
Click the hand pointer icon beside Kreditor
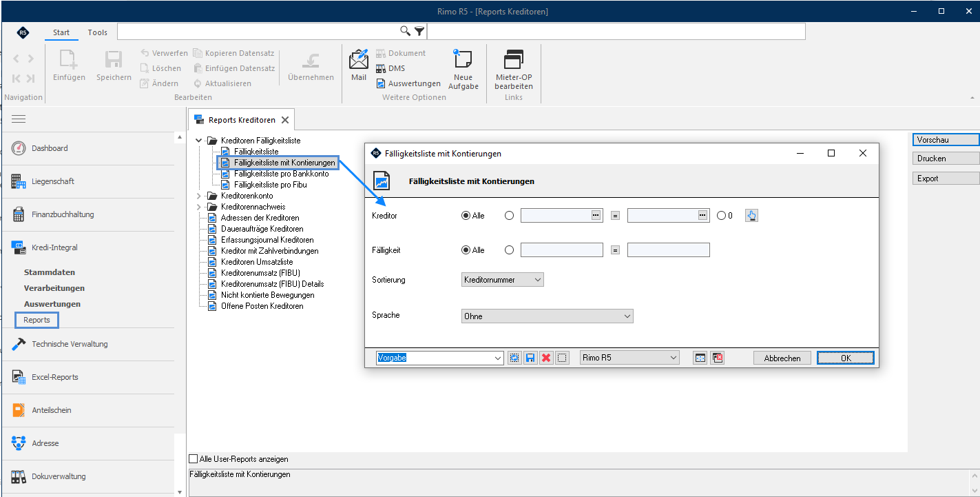751,216
